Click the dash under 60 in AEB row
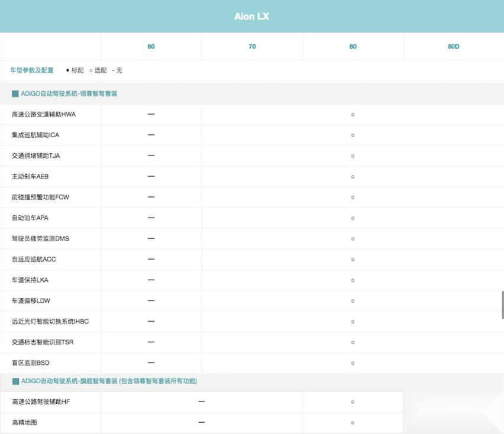The width and height of the screenshot is (504, 434). 151,176
